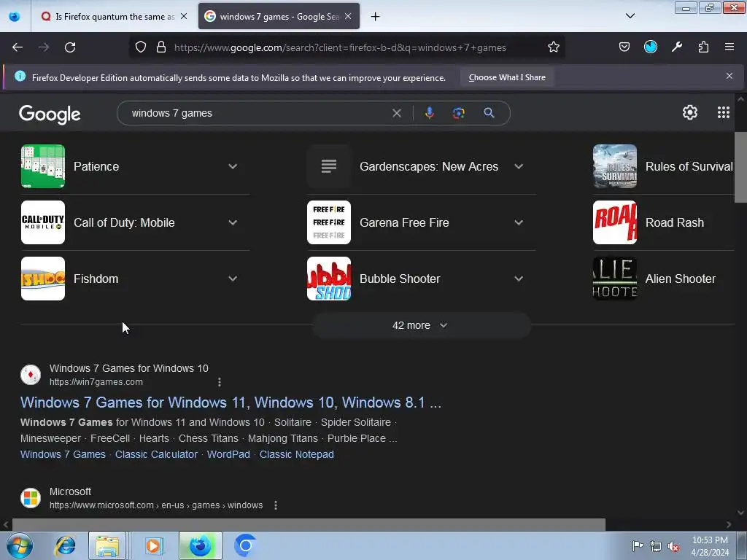
Task: Click the Choose What I Share button
Action: click(x=507, y=77)
